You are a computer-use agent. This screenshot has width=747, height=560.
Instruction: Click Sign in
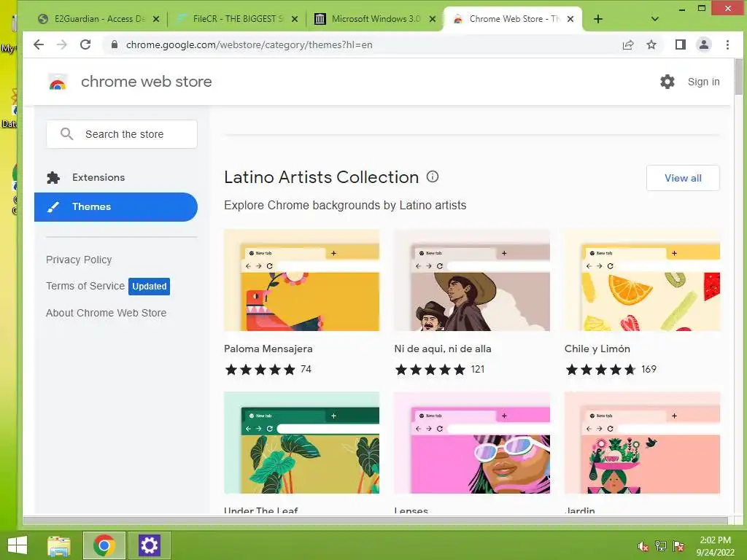pyautogui.click(x=704, y=82)
